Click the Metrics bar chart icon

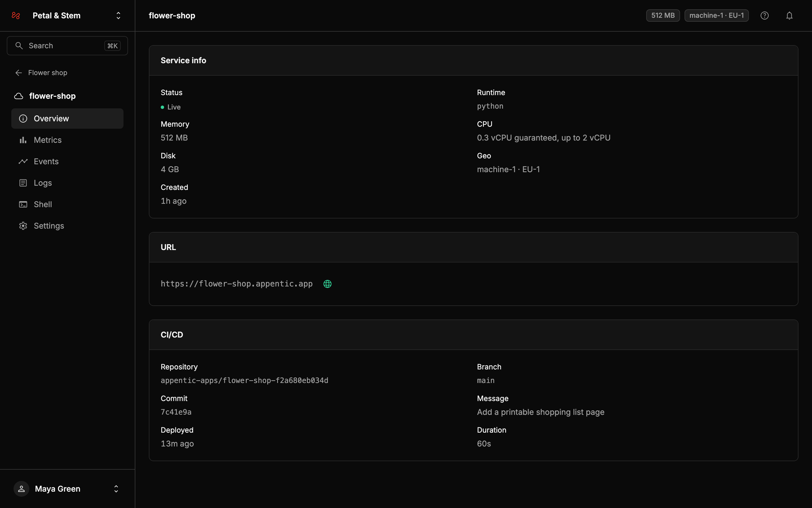click(23, 140)
